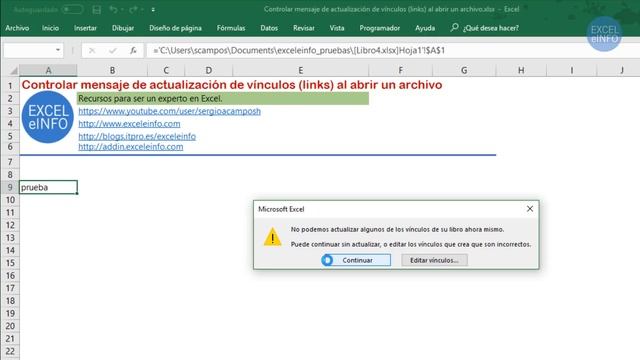Expand the Name Box dropdown arrow
Screen dimensions: 640x360
click(x=58, y=50)
